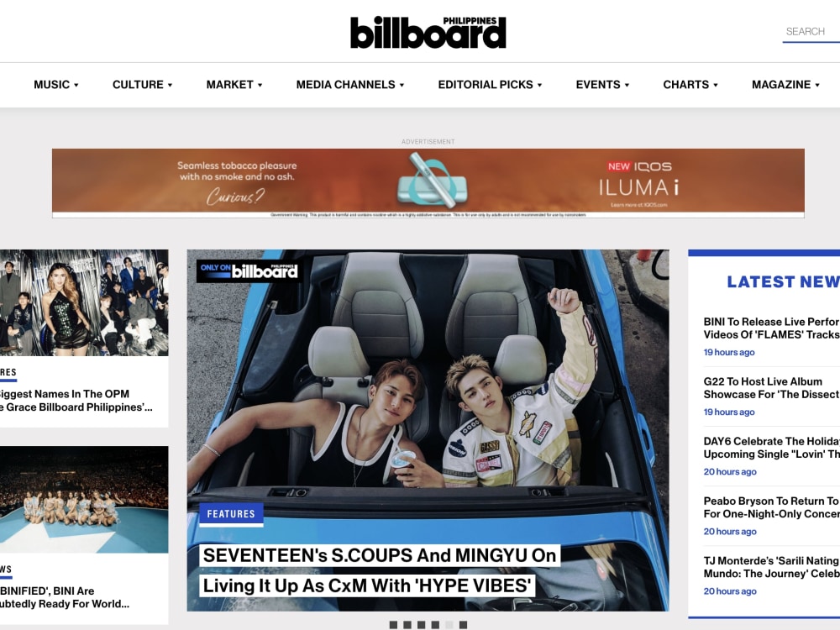Click the search input field

click(811, 32)
